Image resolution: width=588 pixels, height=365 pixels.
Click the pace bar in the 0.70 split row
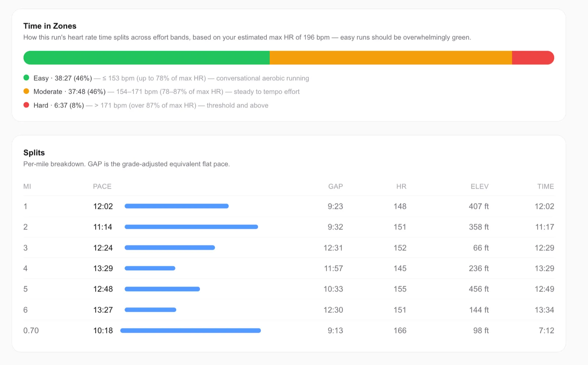191,330
